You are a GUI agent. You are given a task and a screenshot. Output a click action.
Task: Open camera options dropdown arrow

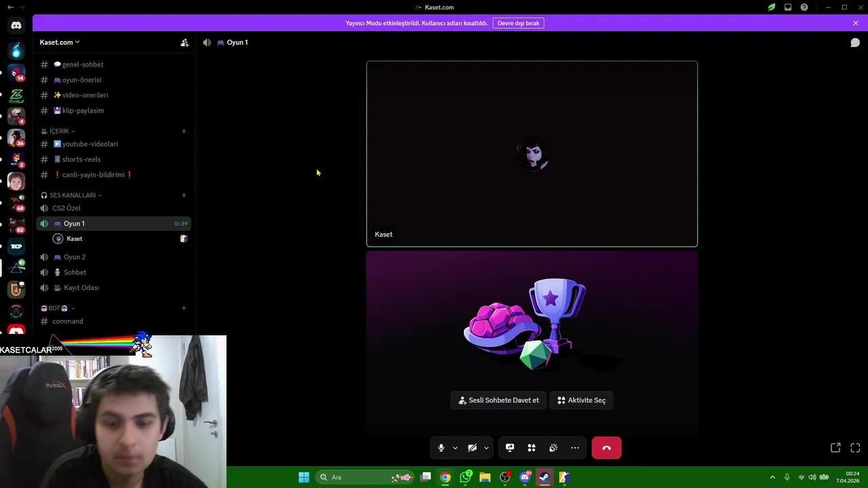(x=486, y=448)
